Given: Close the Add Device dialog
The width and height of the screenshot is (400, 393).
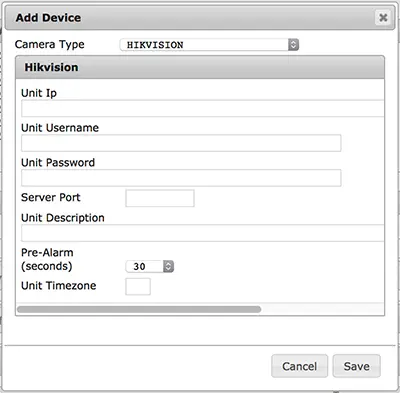Looking at the screenshot, I should (x=383, y=17).
